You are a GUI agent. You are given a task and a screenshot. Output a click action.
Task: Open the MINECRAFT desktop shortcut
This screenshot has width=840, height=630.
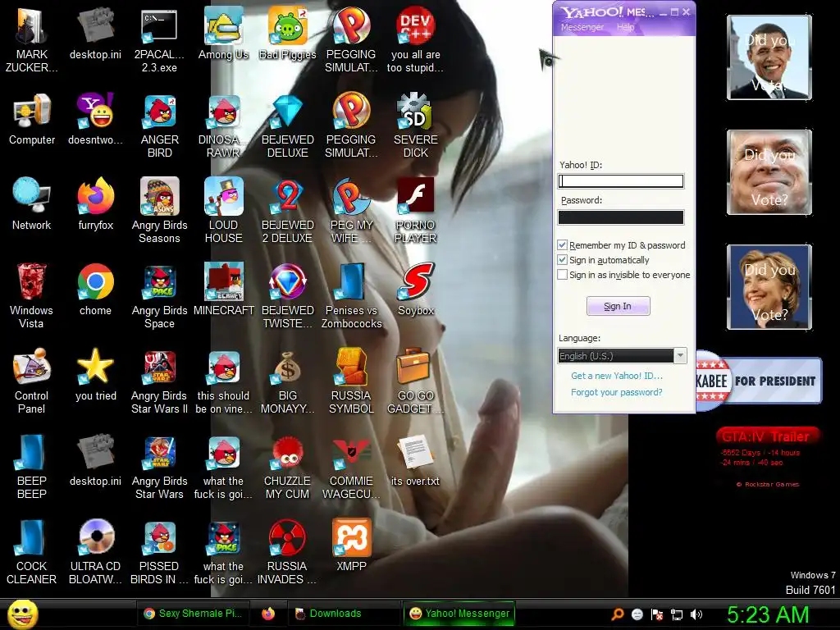[x=223, y=289]
